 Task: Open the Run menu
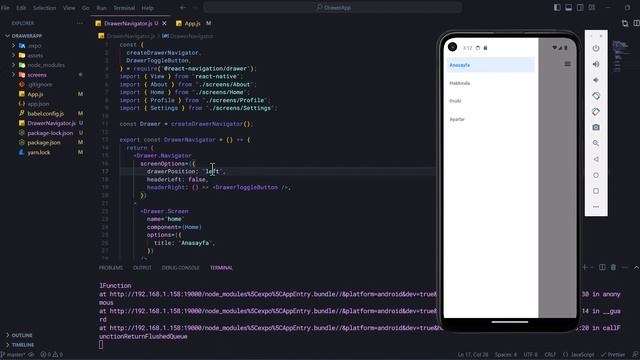[101, 8]
